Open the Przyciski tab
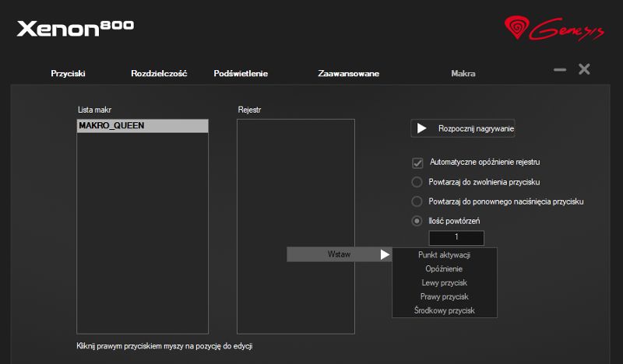The height and width of the screenshot is (364, 623). (68, 73)
